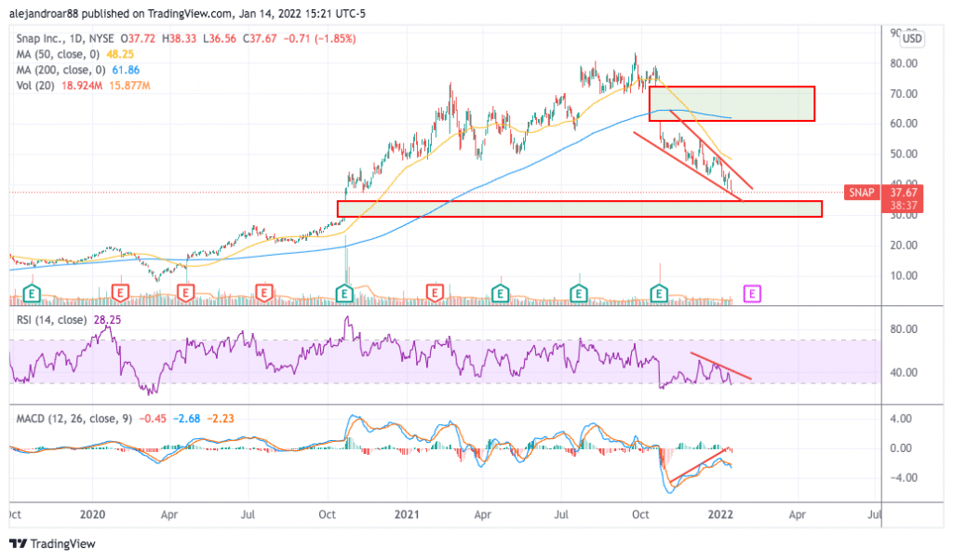Open the red earnings marker of early 2021
This screenshot has height=560, width=953.
(435, 294)
